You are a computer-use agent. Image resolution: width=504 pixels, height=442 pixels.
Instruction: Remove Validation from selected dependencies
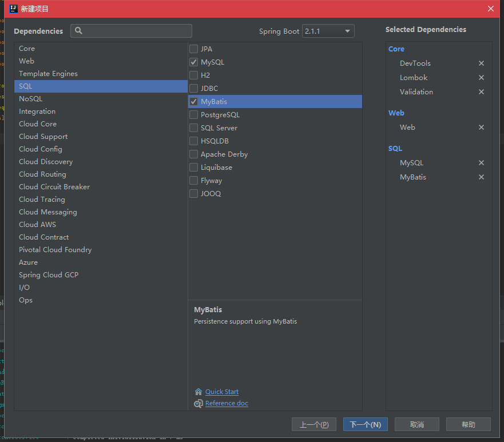[x=481, y=92]
